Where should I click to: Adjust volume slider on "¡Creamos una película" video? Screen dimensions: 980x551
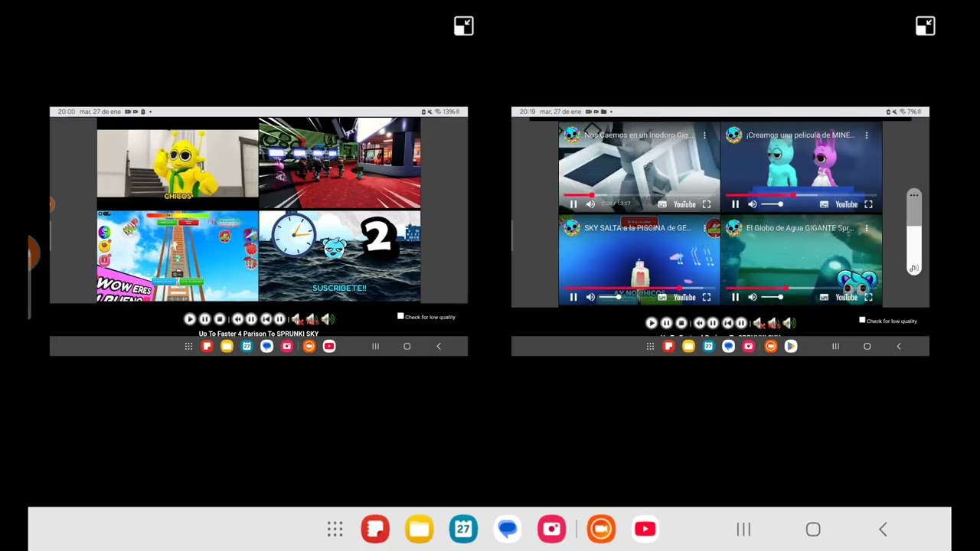pos(772,204)
